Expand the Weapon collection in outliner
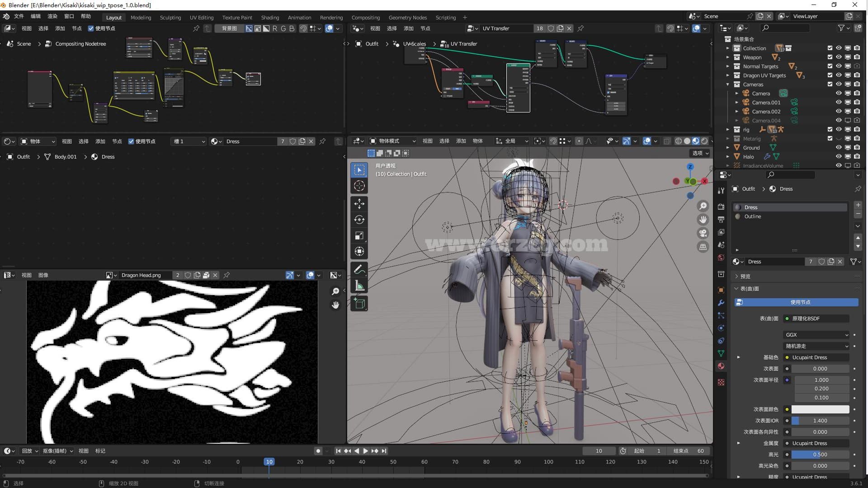 [727, 57]
